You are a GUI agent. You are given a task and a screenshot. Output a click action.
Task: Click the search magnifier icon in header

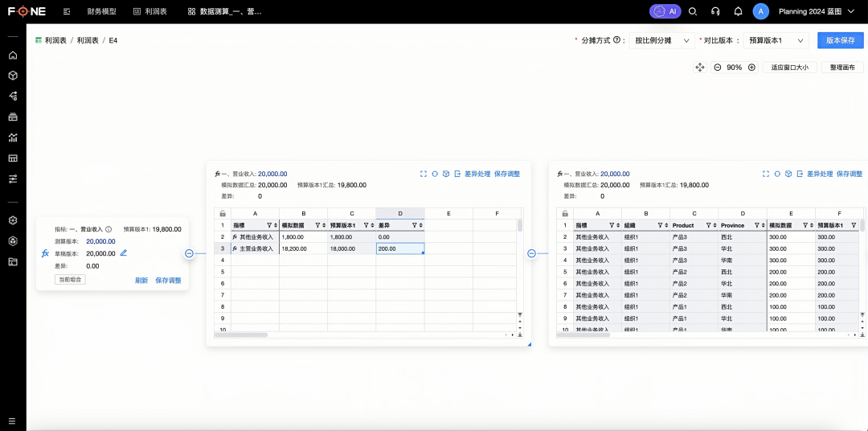[693, 11]
